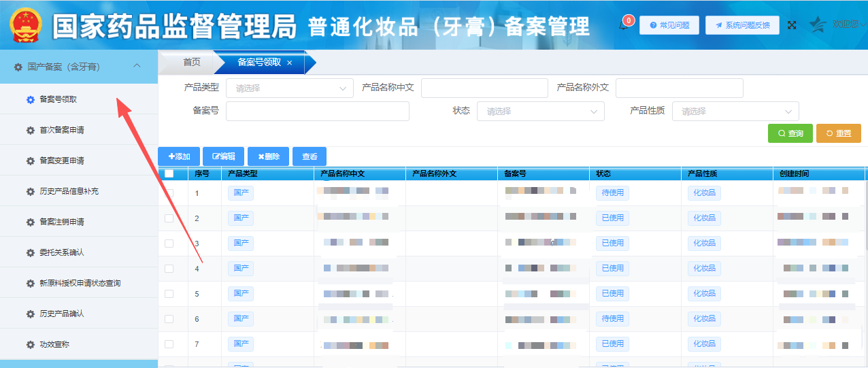Click the 化妆品 tag in row 7

click(704, 344)
